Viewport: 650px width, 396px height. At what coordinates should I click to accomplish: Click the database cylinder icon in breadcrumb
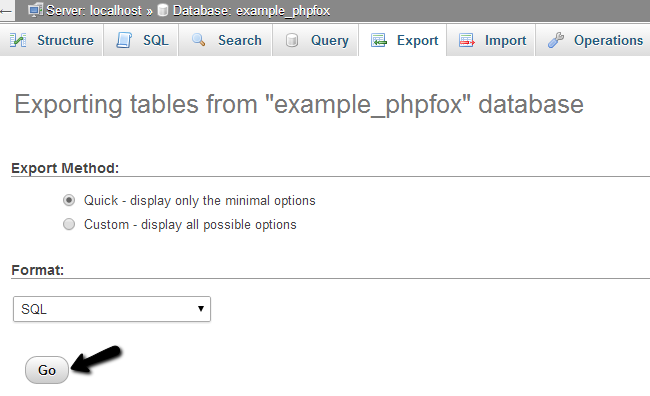[x=163, y=10]
